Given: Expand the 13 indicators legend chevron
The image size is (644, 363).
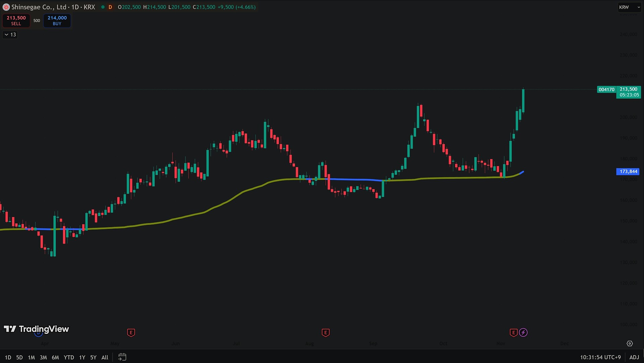Looking at the screenshot, I should point(6,35).
